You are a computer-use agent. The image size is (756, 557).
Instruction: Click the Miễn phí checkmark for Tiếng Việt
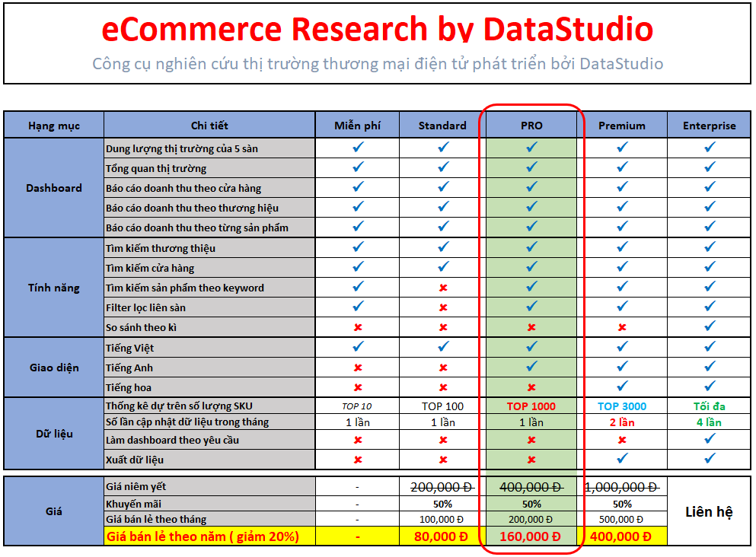point(358,347)
